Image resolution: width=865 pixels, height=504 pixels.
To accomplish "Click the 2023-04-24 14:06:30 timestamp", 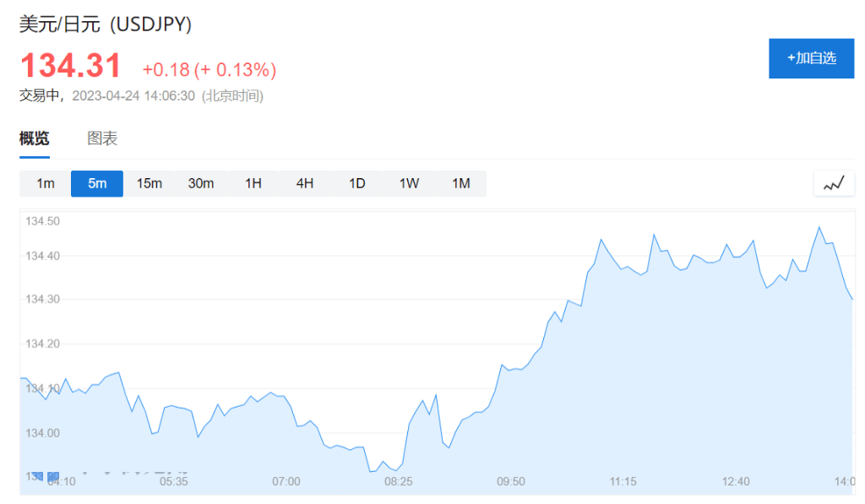I will click(x=133, y=96).
